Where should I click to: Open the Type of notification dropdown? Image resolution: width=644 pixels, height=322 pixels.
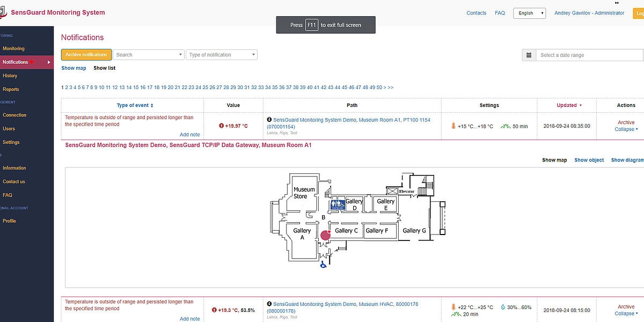[222, 55]
